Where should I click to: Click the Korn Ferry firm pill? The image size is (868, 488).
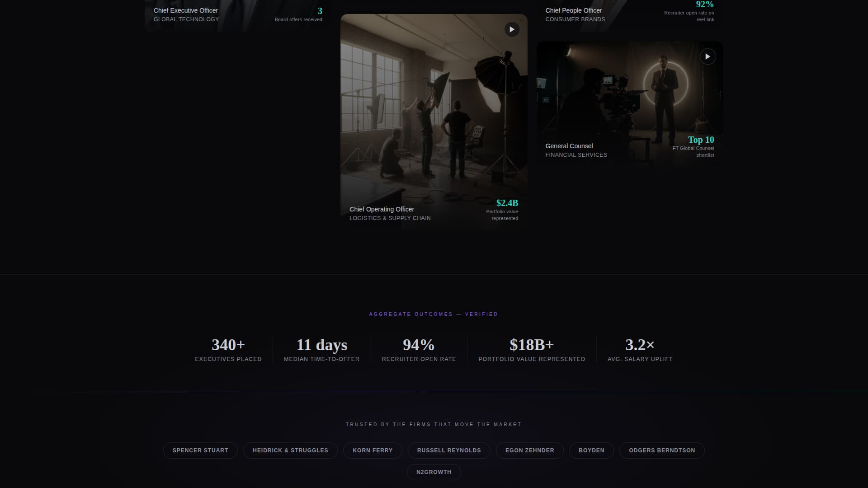point(373,450)
